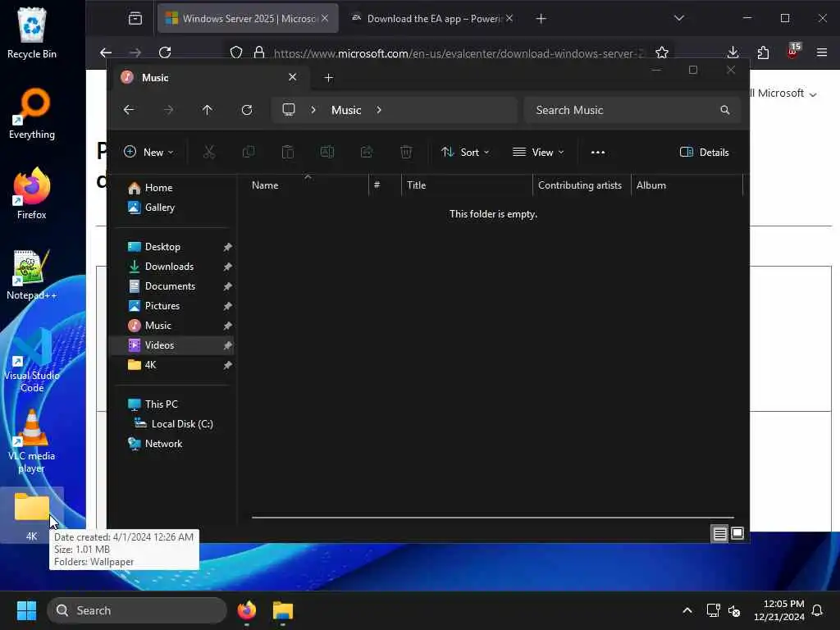Expand chevron before Music in breadcrumb

click(x=313, y=110)
